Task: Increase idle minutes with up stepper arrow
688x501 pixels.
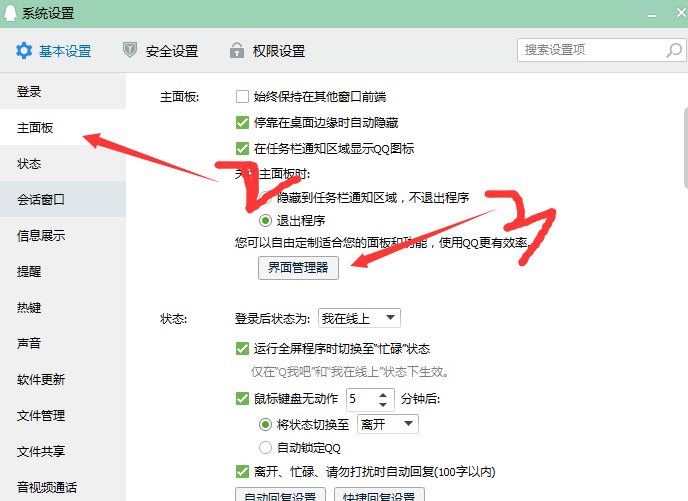Action: (383, 394)
